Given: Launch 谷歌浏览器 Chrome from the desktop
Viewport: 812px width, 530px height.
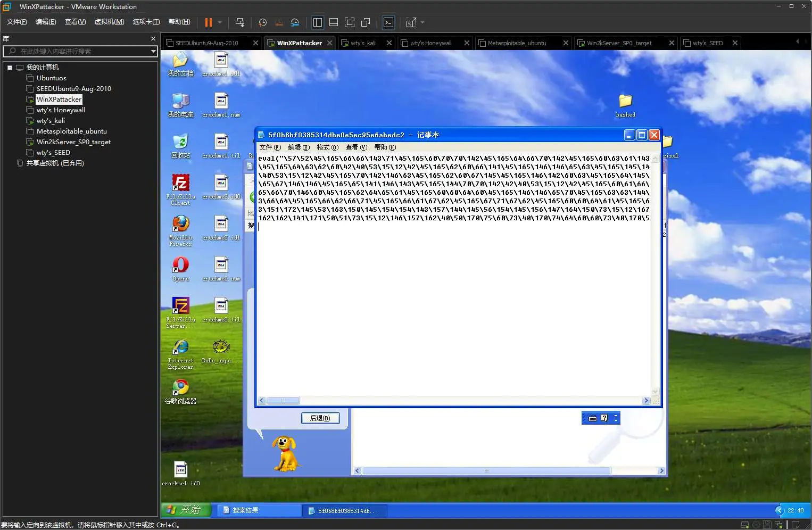Looking at the screenshot, I should tap(180, 392).
